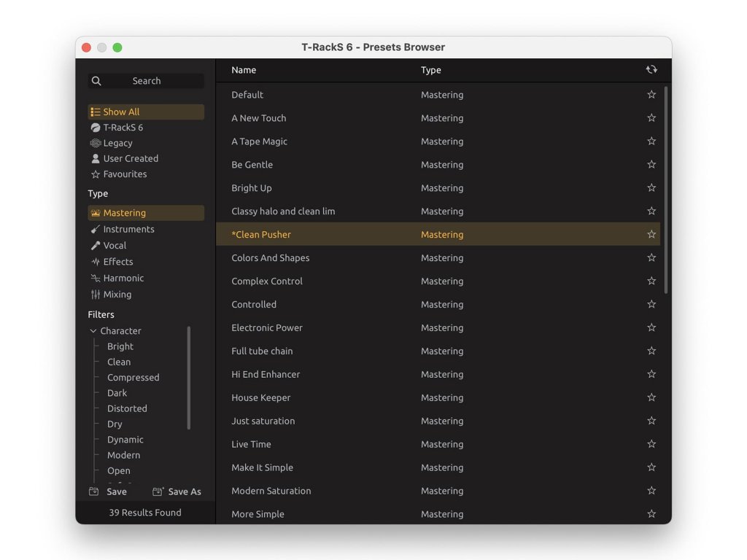Open the User Created presets category
Viewport: 747px width, 560px height.
coord(130,158)
